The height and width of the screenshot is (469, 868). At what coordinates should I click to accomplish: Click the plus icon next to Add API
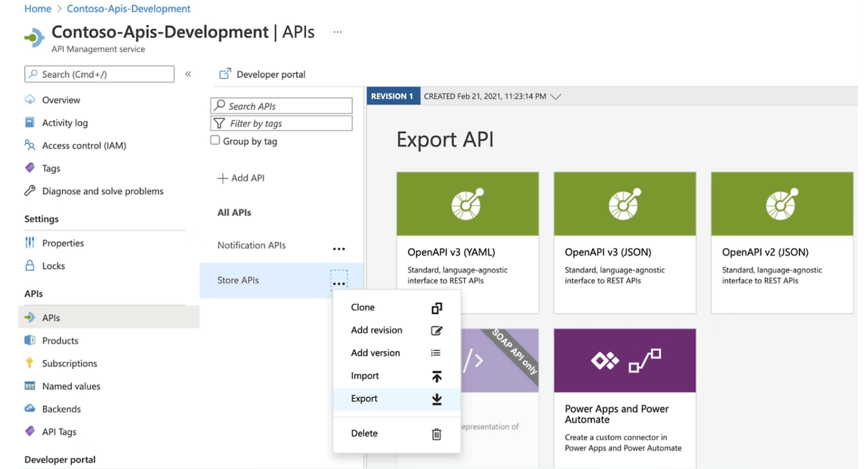pyautogui.click(x=222, y=178)
